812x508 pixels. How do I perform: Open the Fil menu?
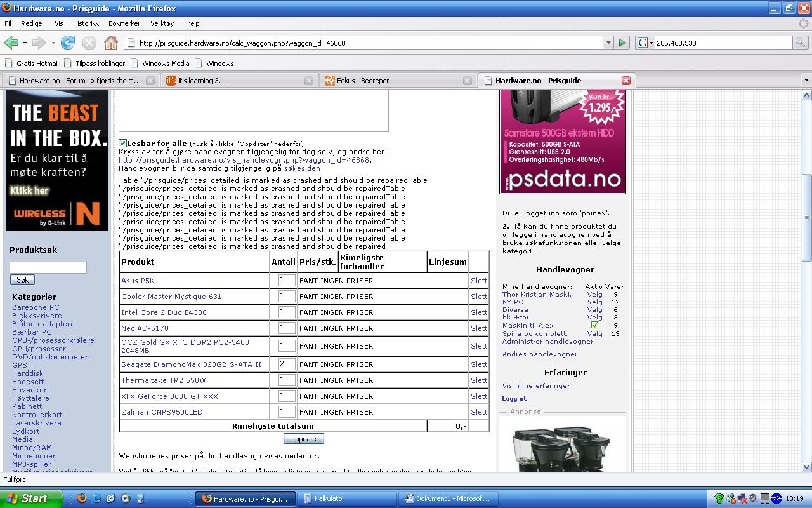[8, 23]
